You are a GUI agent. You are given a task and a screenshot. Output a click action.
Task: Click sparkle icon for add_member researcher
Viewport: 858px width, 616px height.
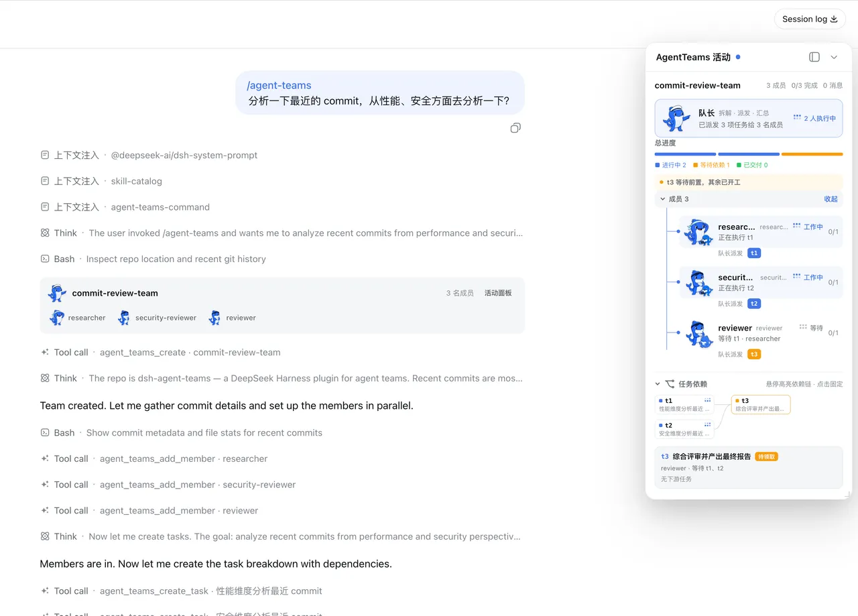45,458
